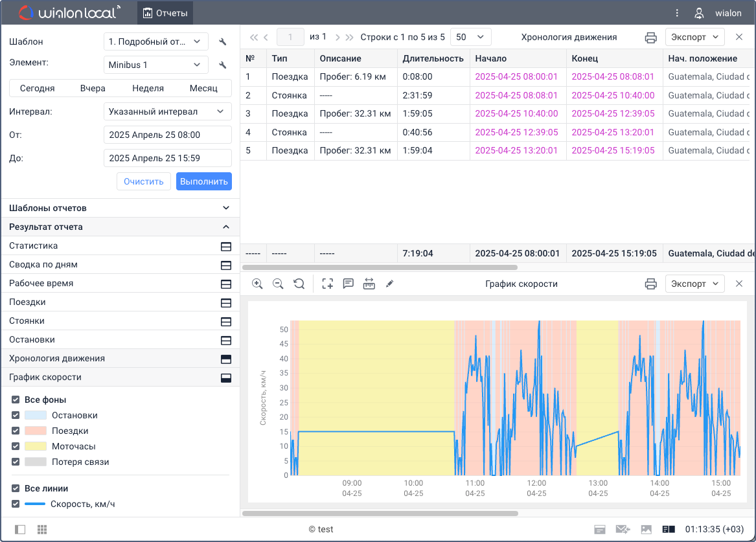Open the Отчеты tab
Image resolution: width=756 pixels, height=542 pixels.
click(x=165, y=13)
